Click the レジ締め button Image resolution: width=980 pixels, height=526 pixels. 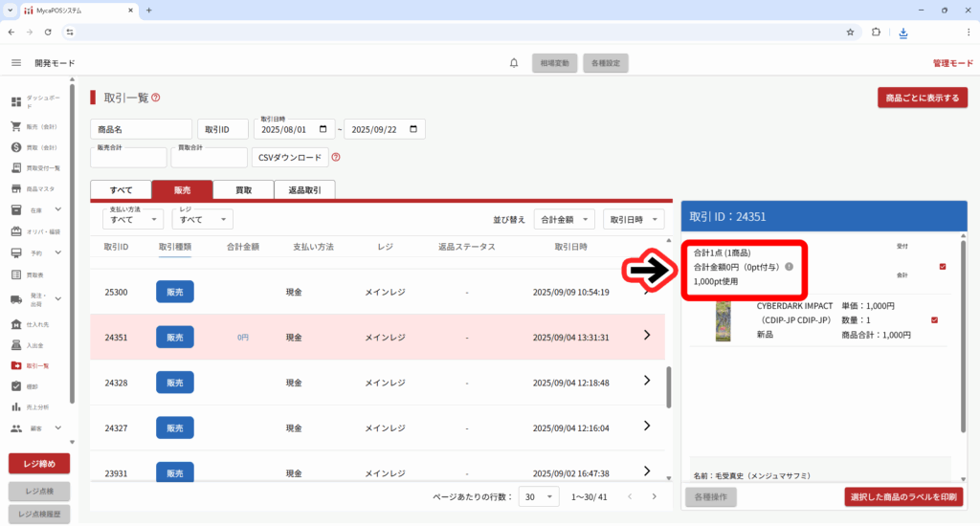[x=39, y=464]
